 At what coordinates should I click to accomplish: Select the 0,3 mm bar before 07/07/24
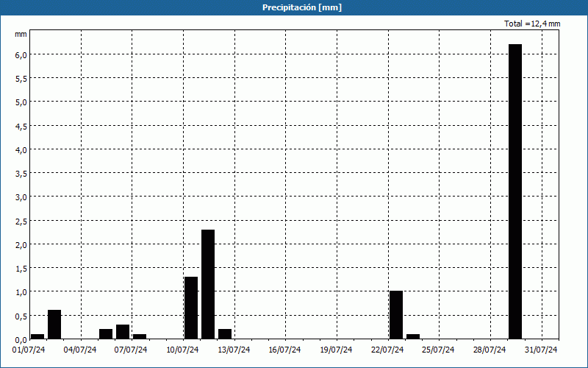(x=123, y=332)
